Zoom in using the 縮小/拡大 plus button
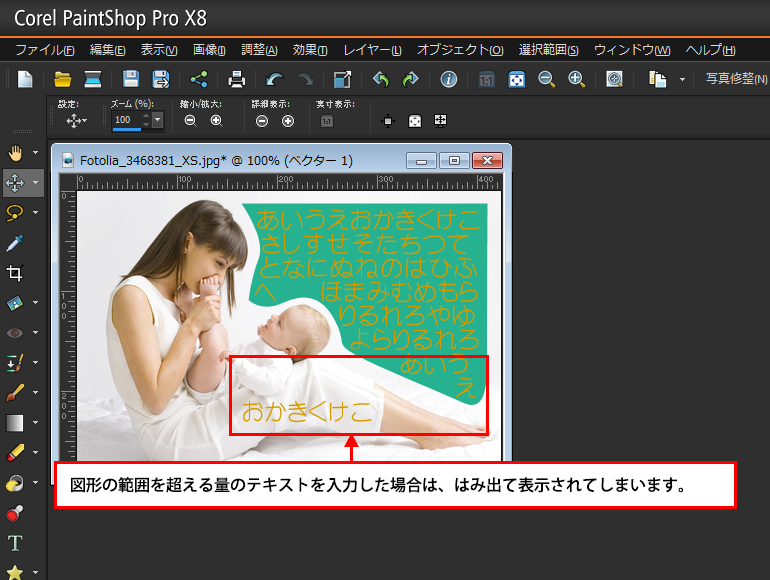 click(x=217, y=120)
